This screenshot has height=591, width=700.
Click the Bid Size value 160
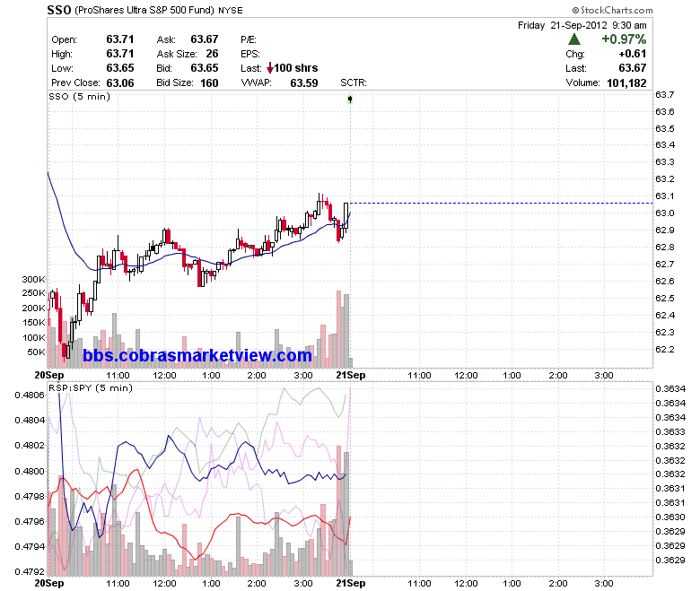pos(209,83)
